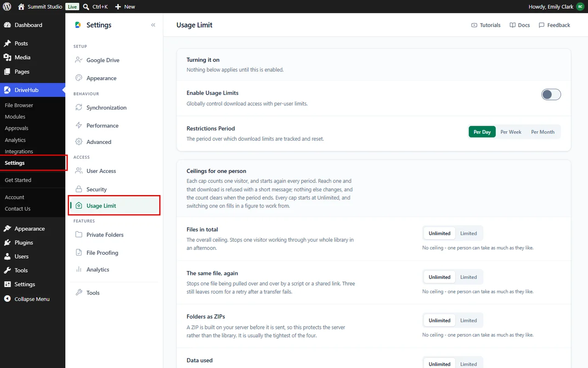This screenshot has height=368, width=588.
Task: Set Files in total to Limited
Action: click(x=469, y=233)
